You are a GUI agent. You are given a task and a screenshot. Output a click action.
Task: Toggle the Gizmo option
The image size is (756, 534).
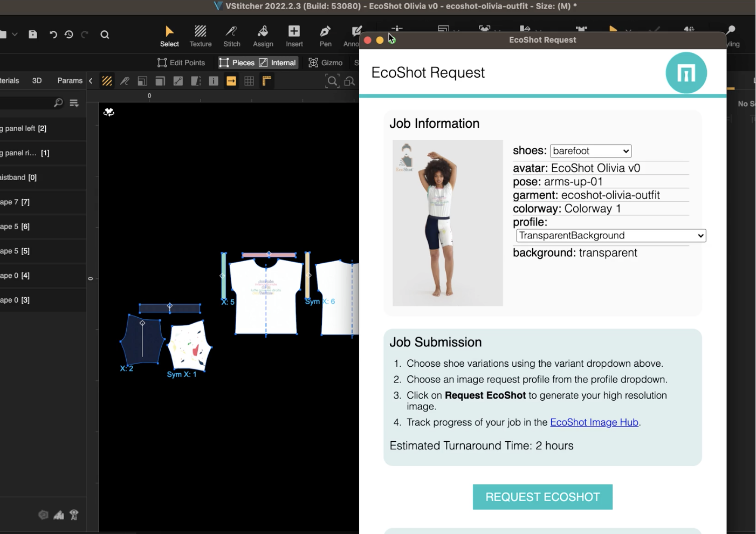325,63
